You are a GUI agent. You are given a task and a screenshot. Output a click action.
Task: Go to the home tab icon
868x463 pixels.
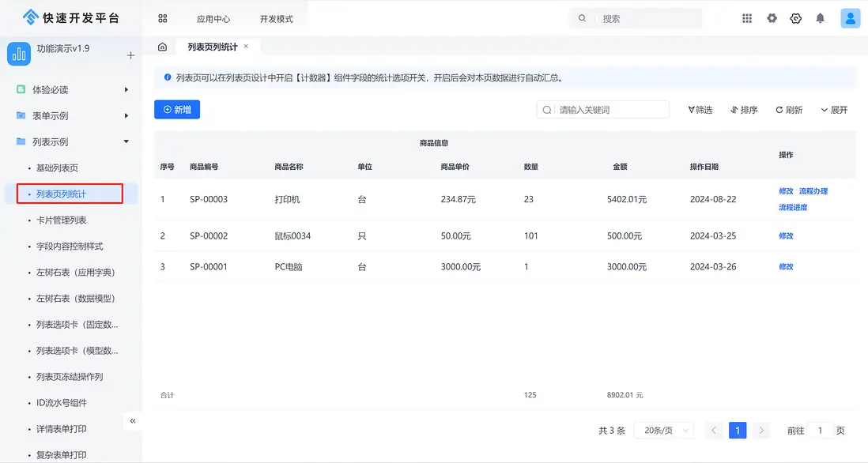click(162, 47)
